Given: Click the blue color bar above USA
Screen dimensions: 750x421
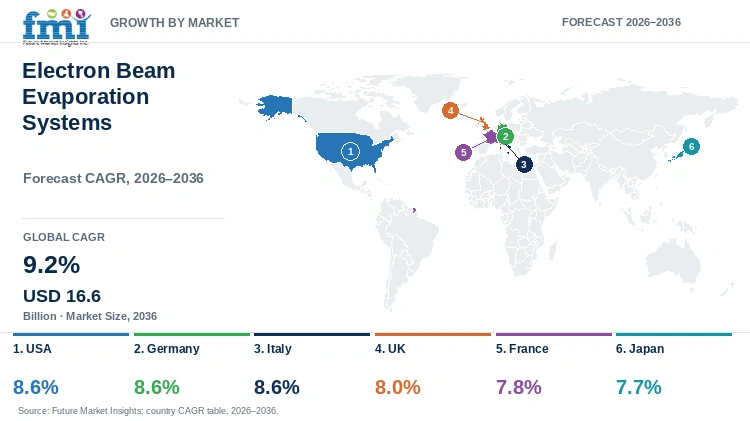Looking at the screenshot, I should (x=71, y=334).
